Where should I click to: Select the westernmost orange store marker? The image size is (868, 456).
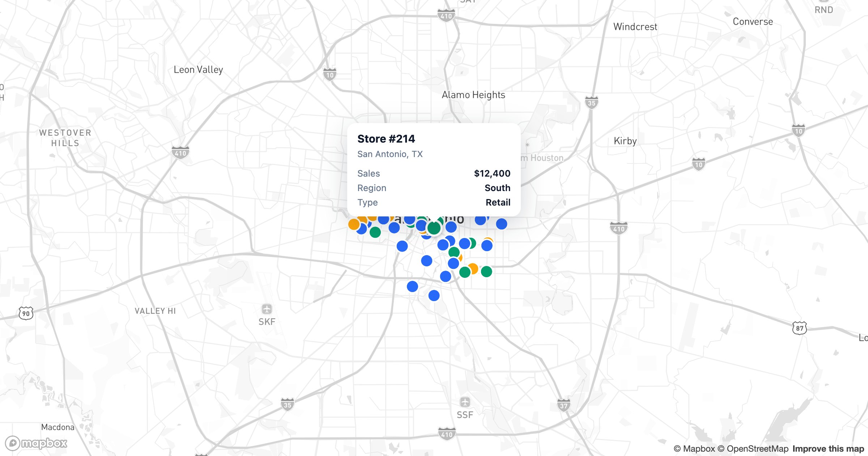coord(354,224)
